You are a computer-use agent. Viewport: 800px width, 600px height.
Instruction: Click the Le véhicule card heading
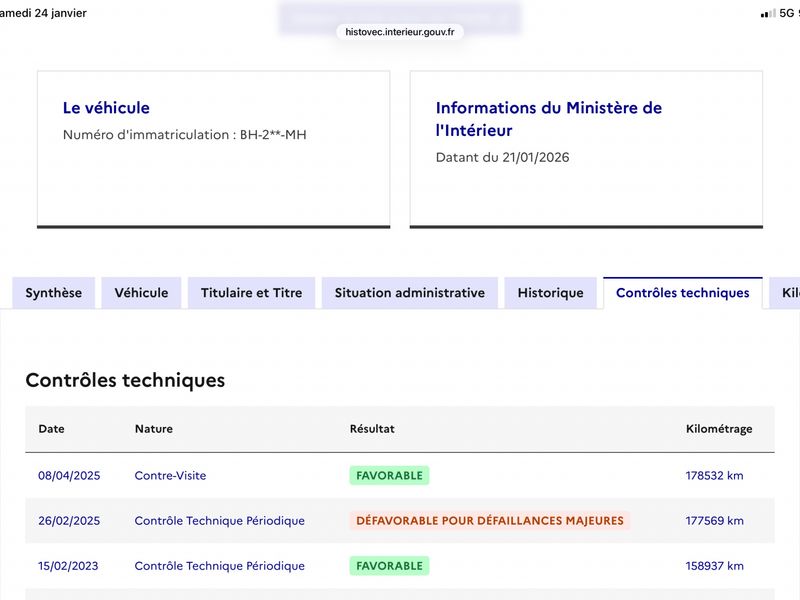click(x=106, y=108)
